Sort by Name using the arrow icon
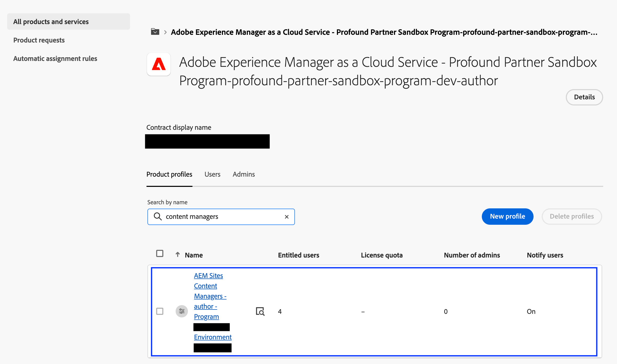 coord(178,255)
